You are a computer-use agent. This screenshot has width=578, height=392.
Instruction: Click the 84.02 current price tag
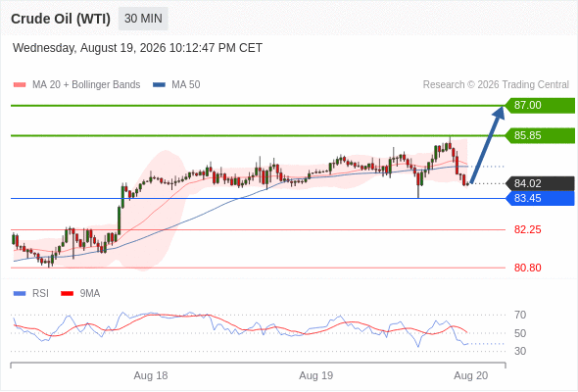540,183
